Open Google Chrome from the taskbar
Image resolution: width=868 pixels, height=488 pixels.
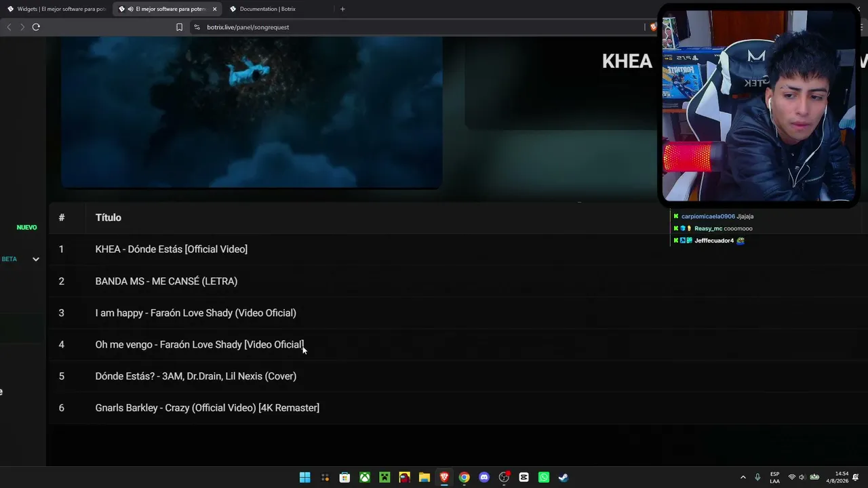(x=464, y=477)
